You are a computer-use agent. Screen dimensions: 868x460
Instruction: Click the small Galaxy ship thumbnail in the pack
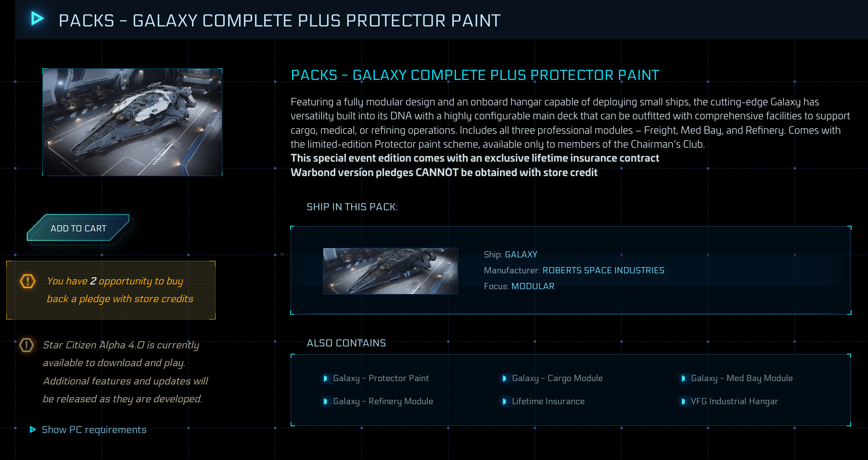coord(390,270)
